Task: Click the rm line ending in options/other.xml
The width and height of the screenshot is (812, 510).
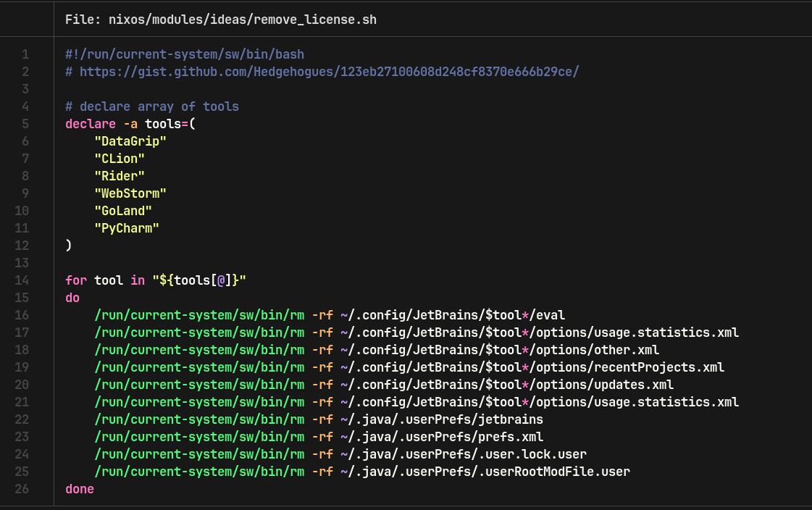Action: (x=377, y=350)
